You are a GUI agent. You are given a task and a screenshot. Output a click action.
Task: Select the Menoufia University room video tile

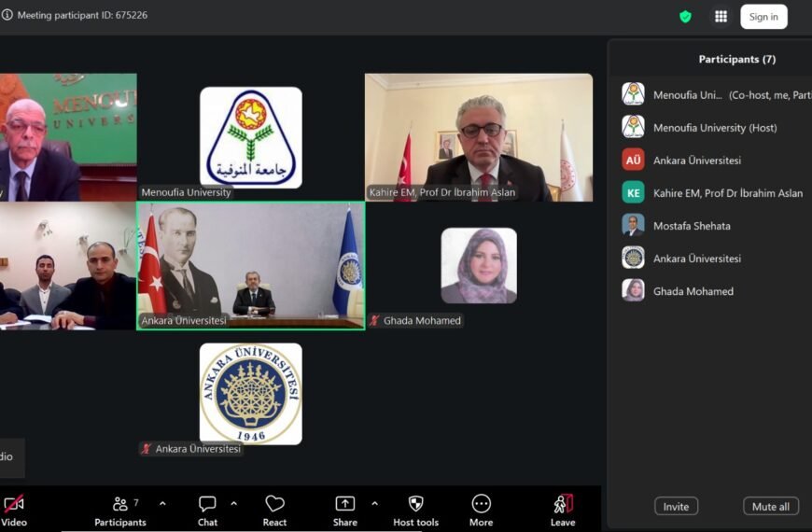point(68,137)
